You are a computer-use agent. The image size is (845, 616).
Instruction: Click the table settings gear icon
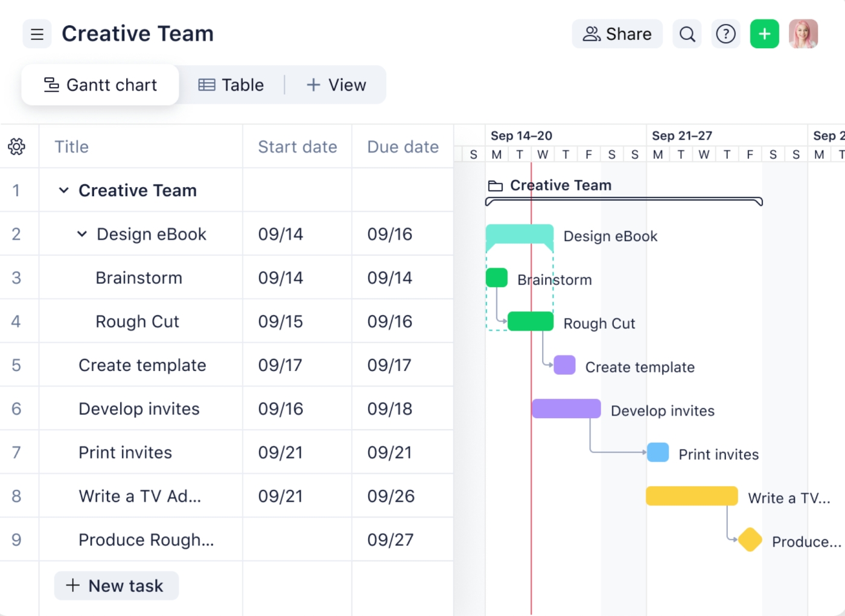[x=16, y=146]
